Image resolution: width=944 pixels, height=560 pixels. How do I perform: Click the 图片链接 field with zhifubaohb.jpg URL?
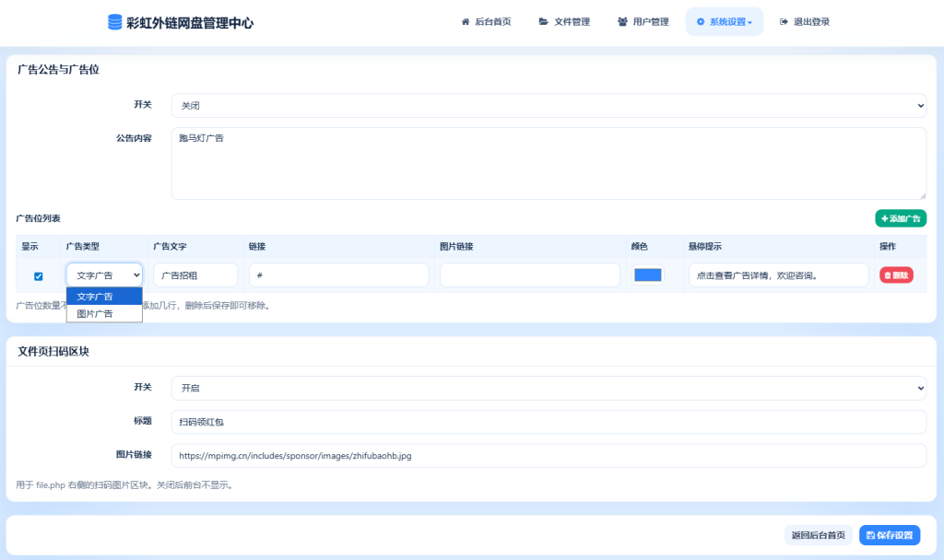(x=549, y=455)
